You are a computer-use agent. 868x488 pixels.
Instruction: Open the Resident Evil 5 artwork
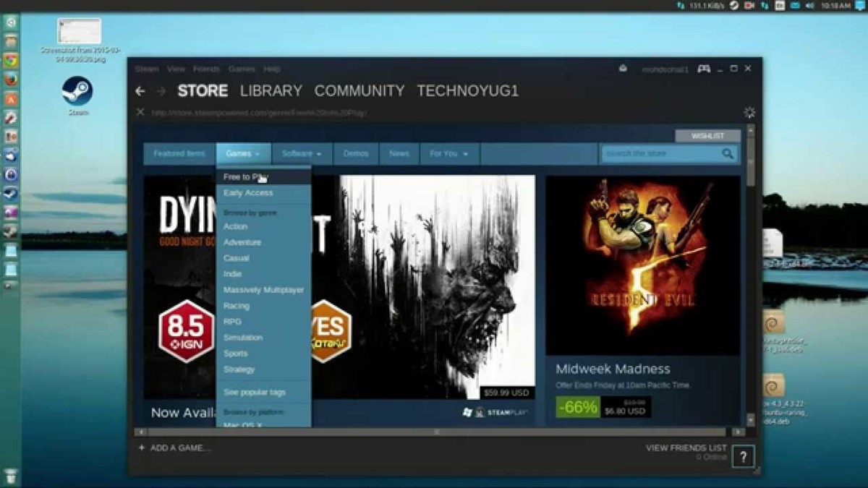tap(642, 265)
